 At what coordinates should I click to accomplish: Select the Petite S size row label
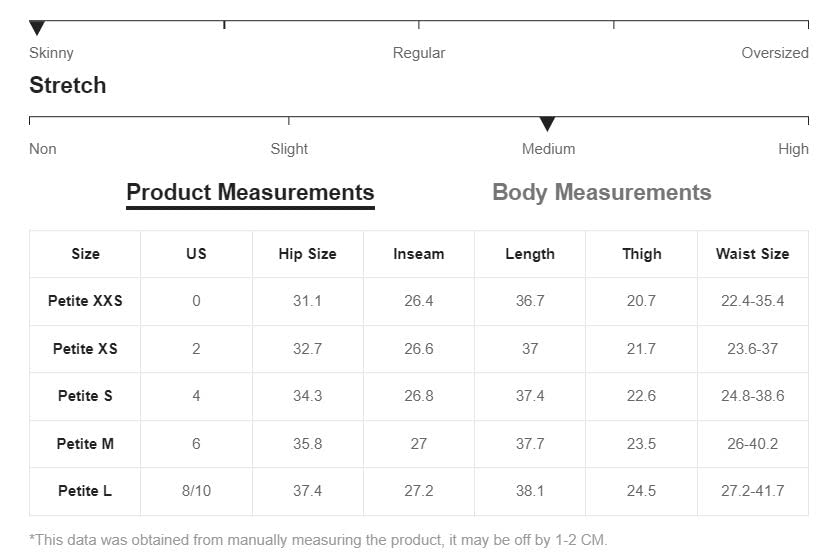(85, 396)
